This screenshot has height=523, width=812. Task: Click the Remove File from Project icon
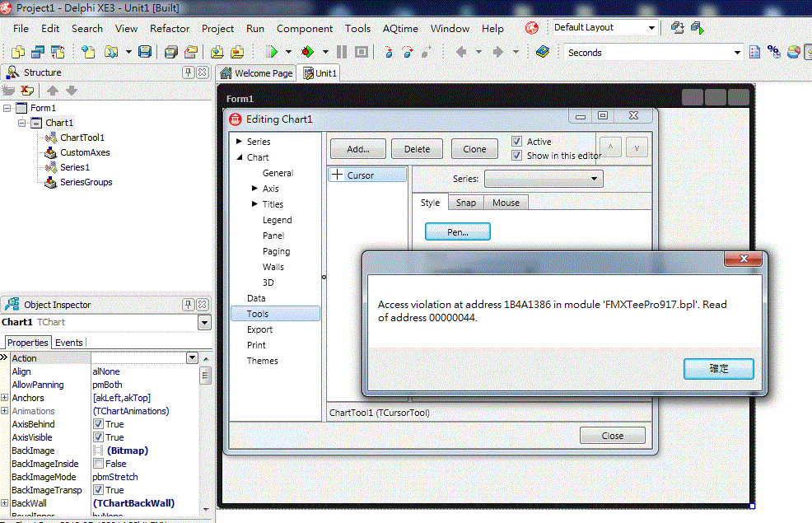point(237,52)
